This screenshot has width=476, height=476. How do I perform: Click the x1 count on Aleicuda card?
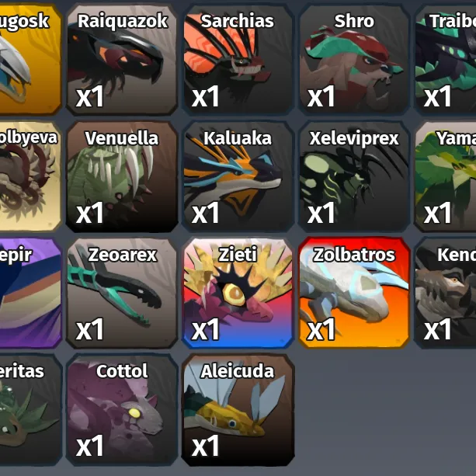coord(206,446)
